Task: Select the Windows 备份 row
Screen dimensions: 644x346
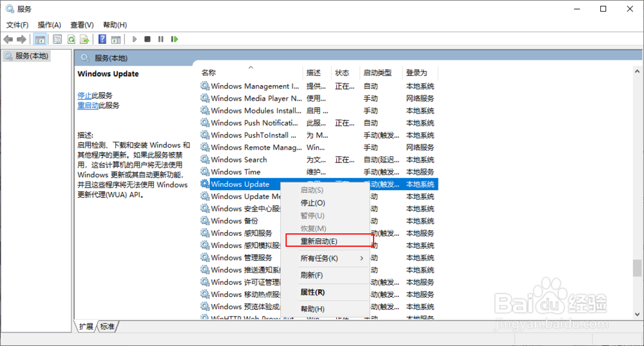Action: point(319,220)
